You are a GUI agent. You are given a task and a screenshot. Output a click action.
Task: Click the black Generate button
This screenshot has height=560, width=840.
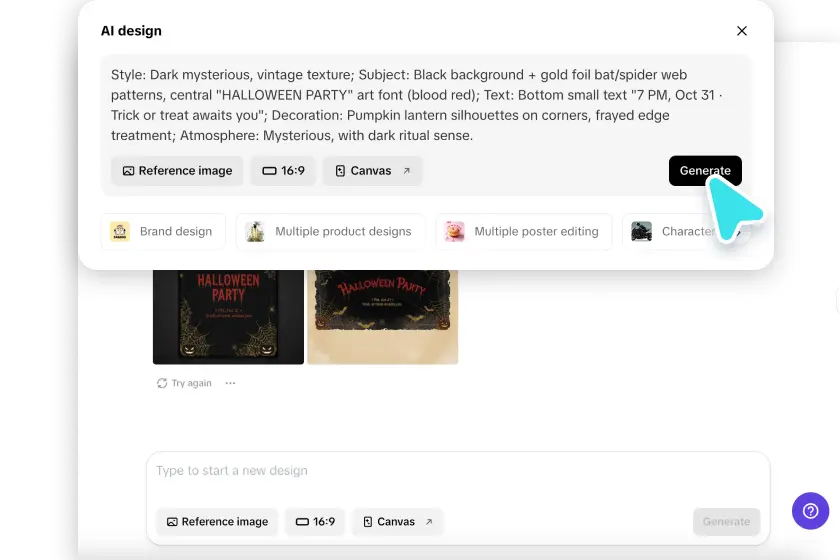point(705,171)
